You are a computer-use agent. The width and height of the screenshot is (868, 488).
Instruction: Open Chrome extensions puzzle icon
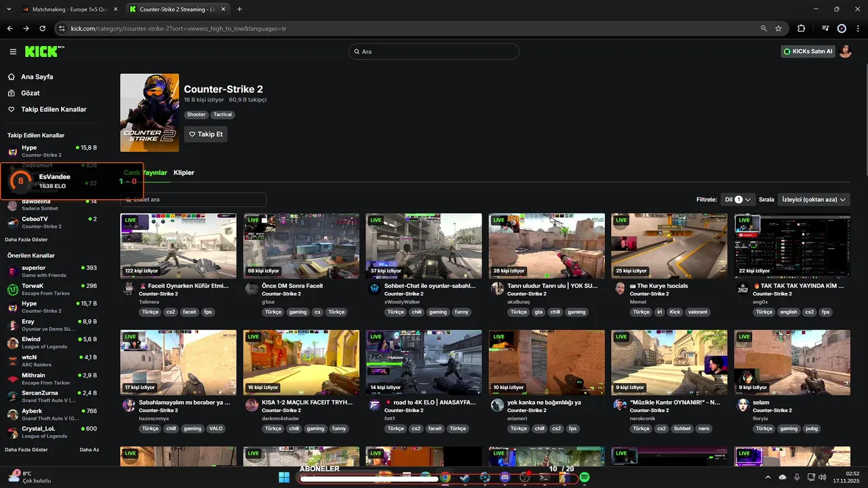802,28
